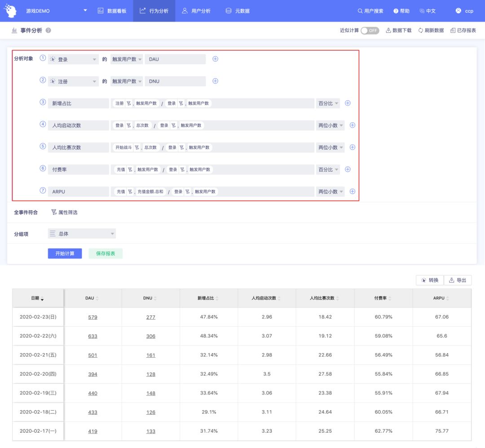Click 属性筛选 filter
The image size is (485, 448).
[x=64, y=212]
